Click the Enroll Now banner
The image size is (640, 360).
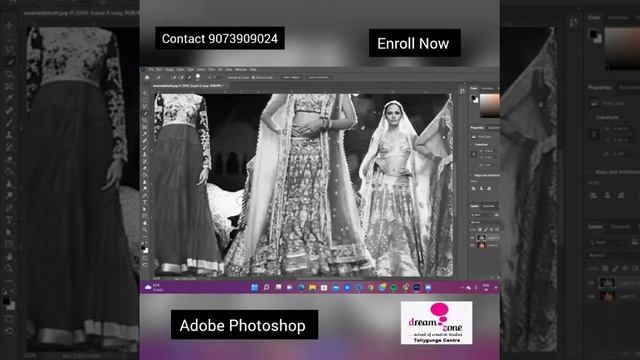415,43
